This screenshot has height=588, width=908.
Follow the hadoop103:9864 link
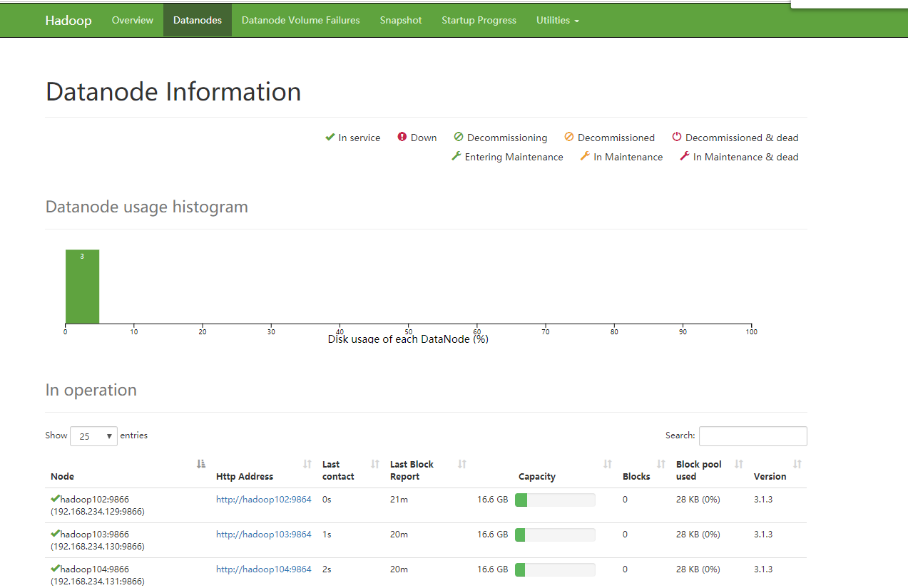point(264,535)
